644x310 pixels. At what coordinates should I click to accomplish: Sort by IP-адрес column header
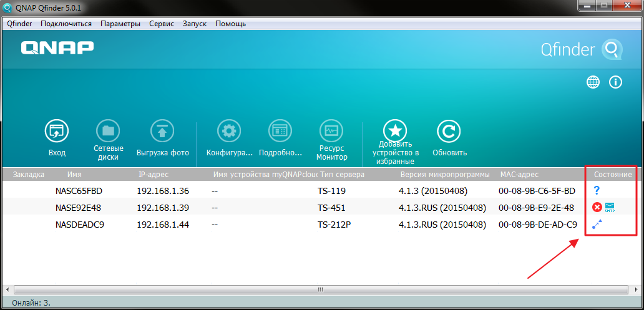(154, 175)
